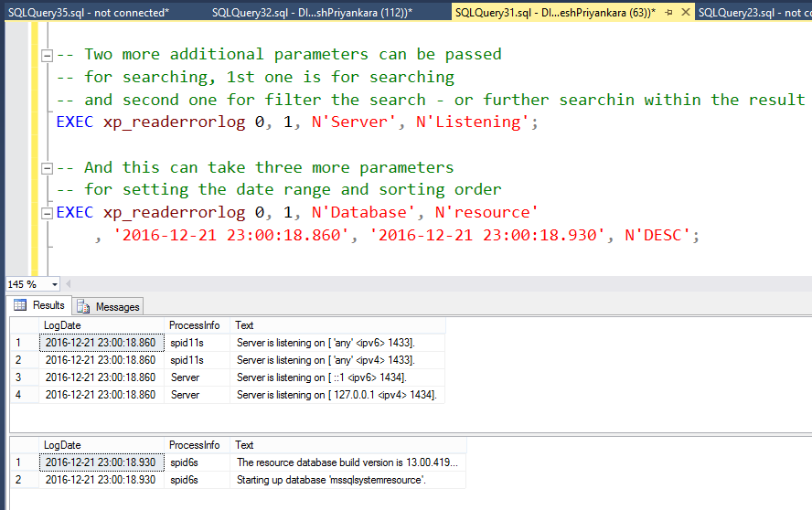Click the horizontal scrollbar left arrow
812x510 pixels.
[68, 283]
